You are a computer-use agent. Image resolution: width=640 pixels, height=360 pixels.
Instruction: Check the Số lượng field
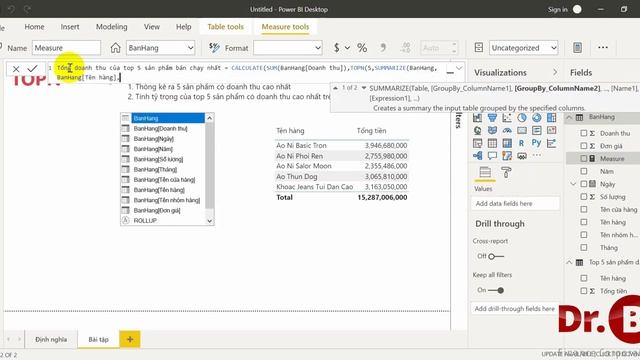tap(584, 196)
